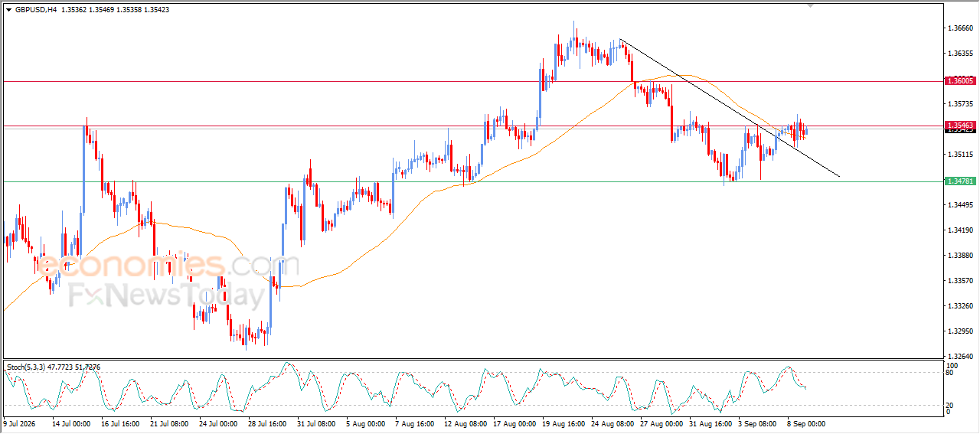
Task: Select the open value 1.35362
Action: point(75,10)
